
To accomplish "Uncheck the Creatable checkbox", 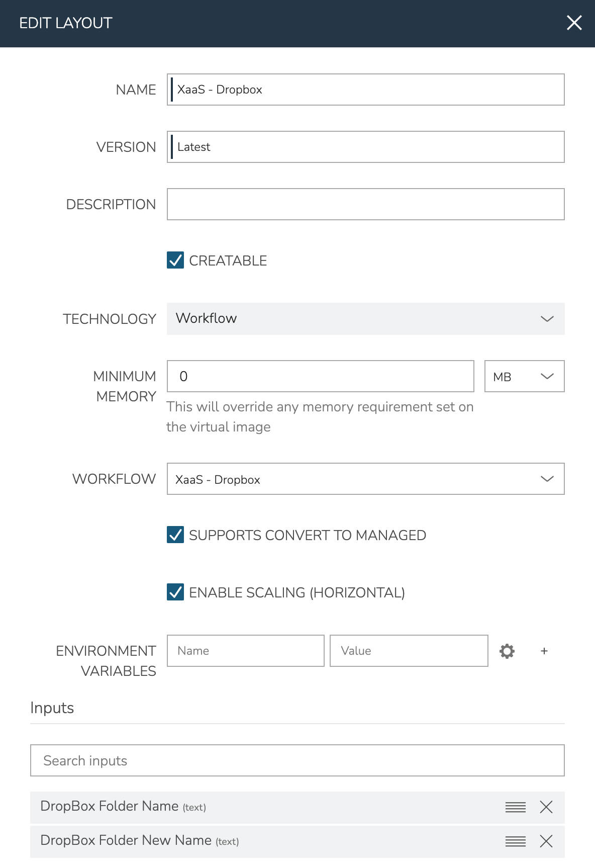I will tap(175, 261).
